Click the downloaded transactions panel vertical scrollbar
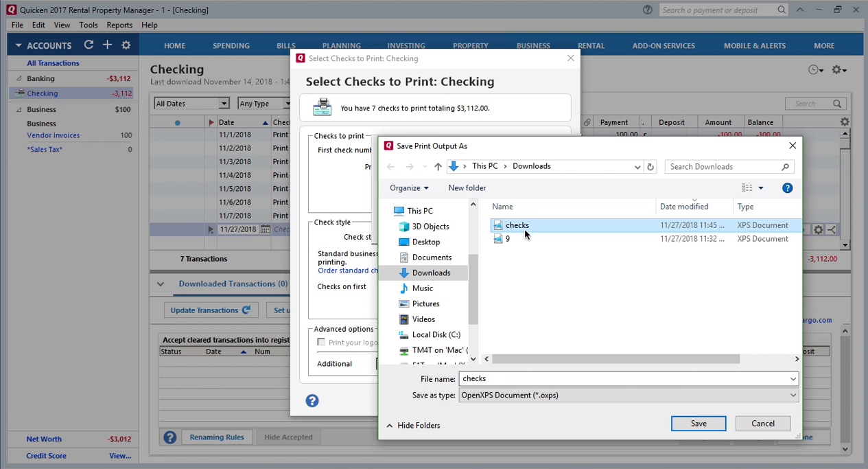The width and height of the screenshot is (868, 469). pyautogui.click(x=845, y=390)
